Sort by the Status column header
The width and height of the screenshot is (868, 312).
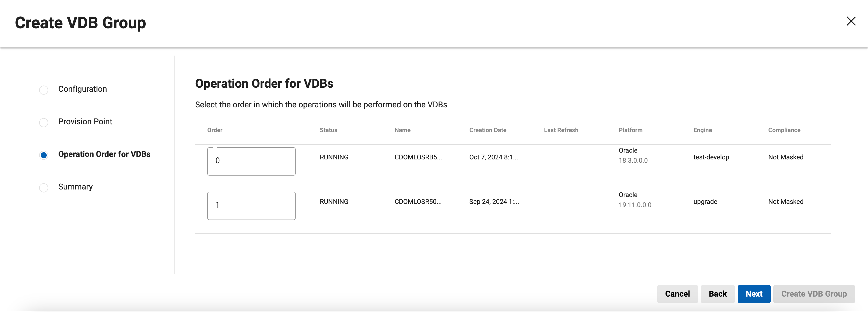coord(328,130)
